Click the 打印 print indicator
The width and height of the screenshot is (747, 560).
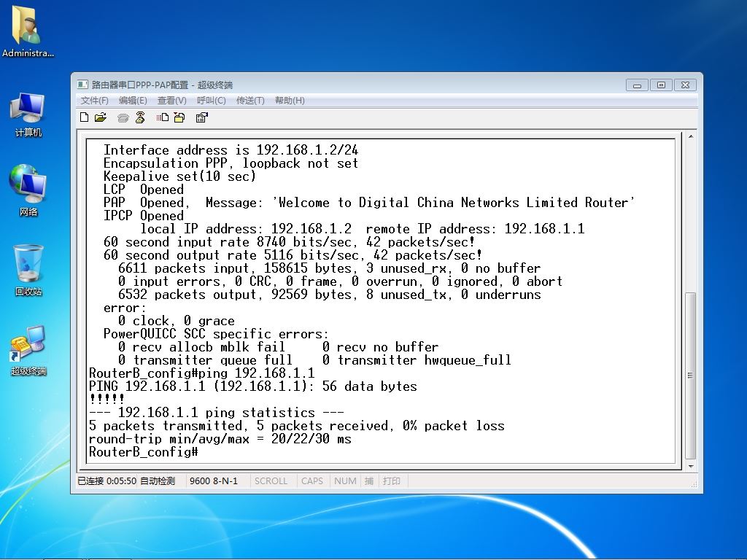pos(391,481)
